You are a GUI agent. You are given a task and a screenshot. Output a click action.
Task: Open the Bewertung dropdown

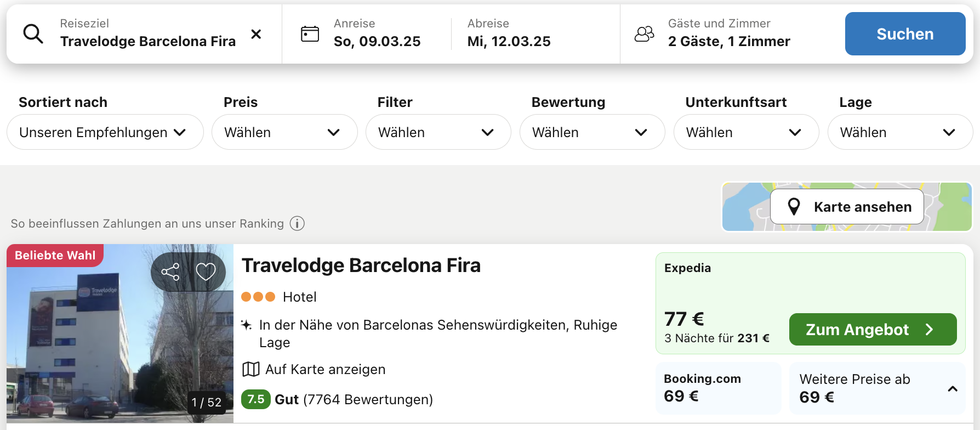tap(592, 132)
